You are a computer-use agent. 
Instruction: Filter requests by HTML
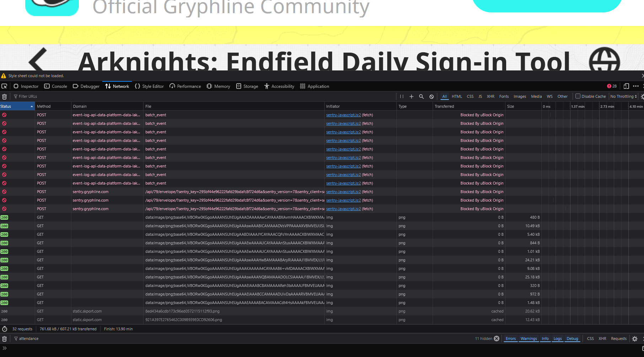pyautogui.click(x=457, y=96)
